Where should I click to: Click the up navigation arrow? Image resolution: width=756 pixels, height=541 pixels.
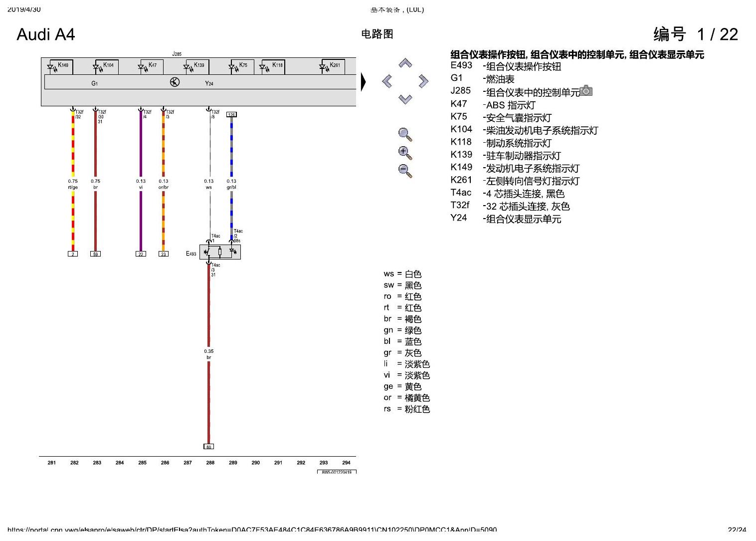[405, 63]
